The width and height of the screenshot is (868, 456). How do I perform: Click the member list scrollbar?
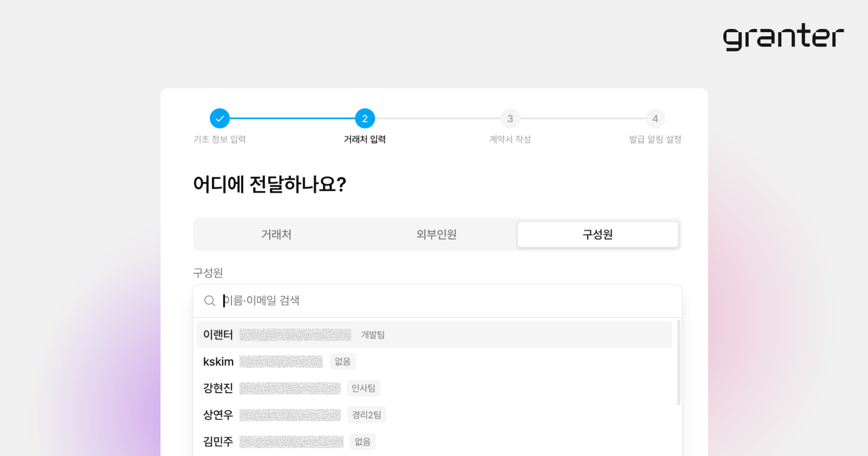(679, 362)
